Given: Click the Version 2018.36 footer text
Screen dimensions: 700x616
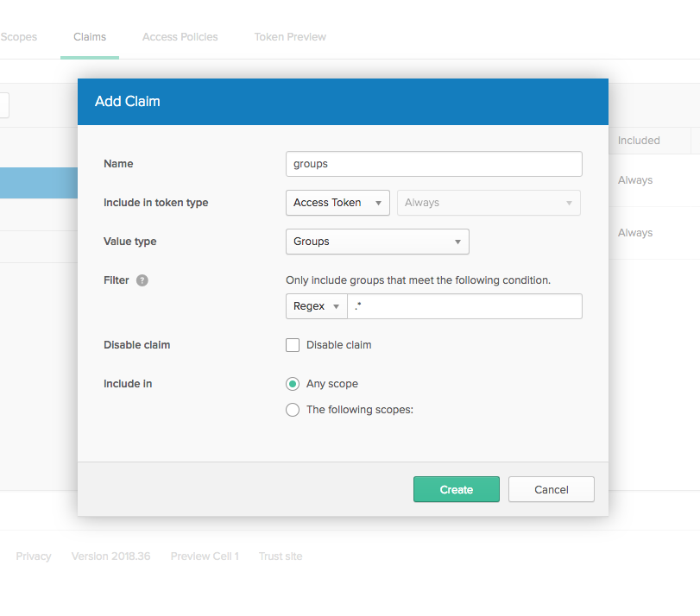Looking at the screenshot, I should click(x=110, y=556).
